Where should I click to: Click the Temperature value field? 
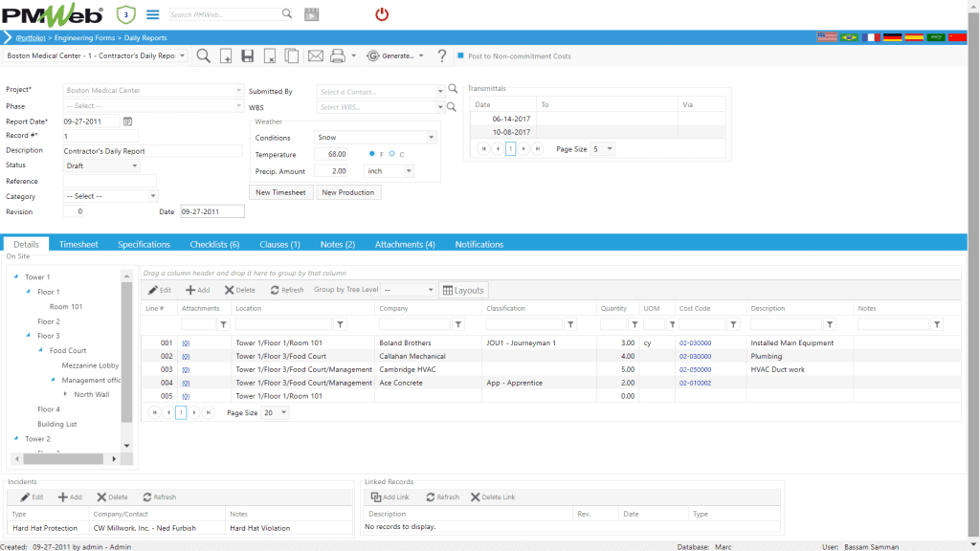(x=330, y=154)
